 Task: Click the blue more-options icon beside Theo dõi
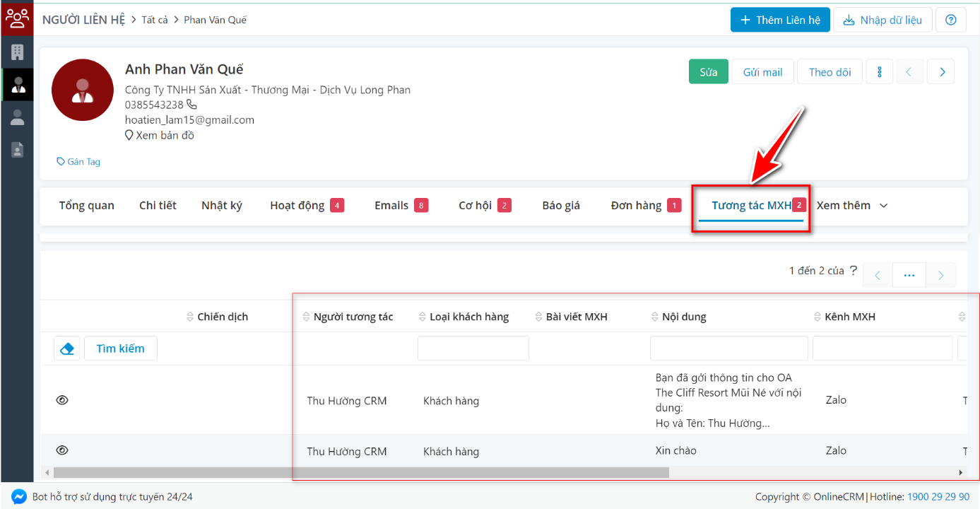pos(879,71)
